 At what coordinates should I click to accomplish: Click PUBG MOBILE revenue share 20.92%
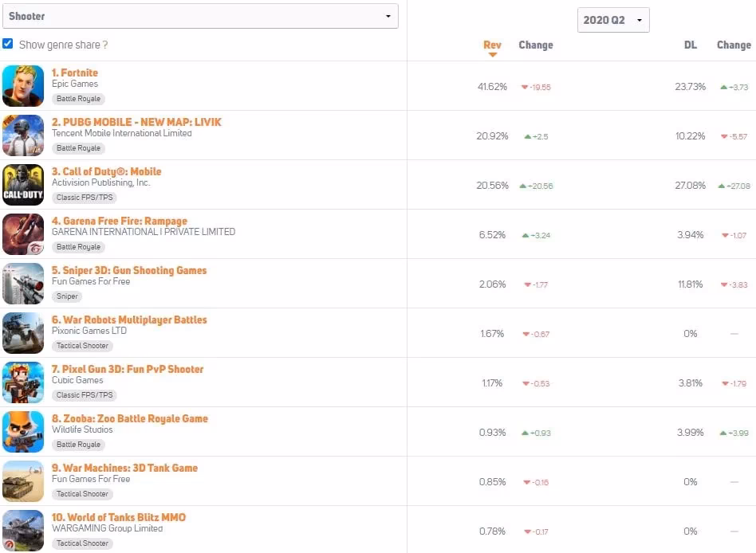pyautogui.click(x=492, y=136)
